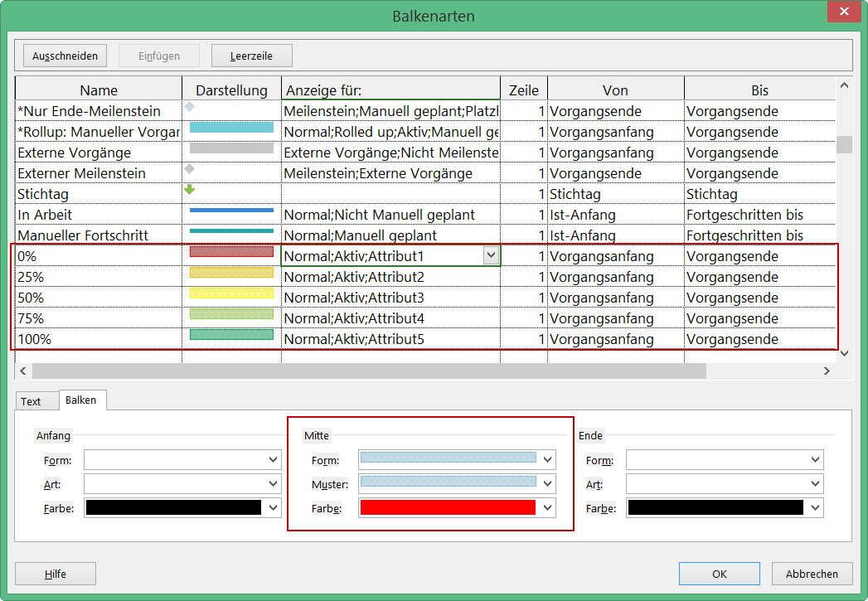Open the Mitte Form dropdown
This screenshot has width=868, height=601.
(x=547, y=459)
